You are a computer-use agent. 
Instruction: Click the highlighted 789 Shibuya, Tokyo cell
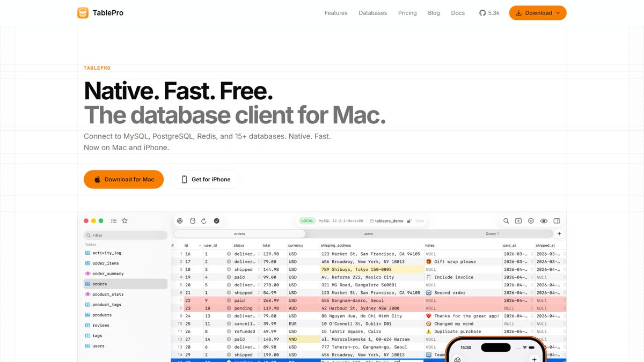(371, 269)
